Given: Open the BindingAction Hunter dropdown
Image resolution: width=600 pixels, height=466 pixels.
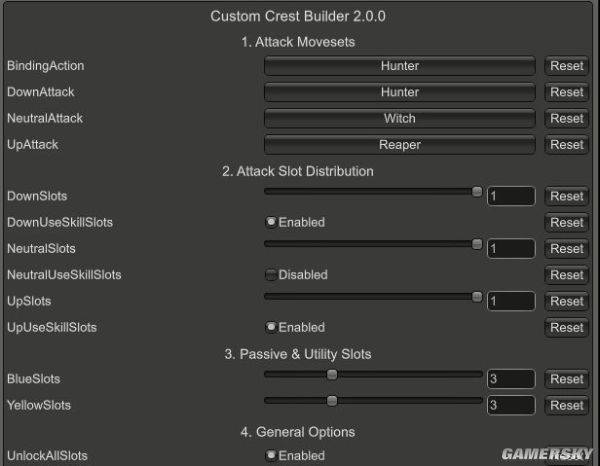Looking at the screenshot, I should click(x=399, y=66).
